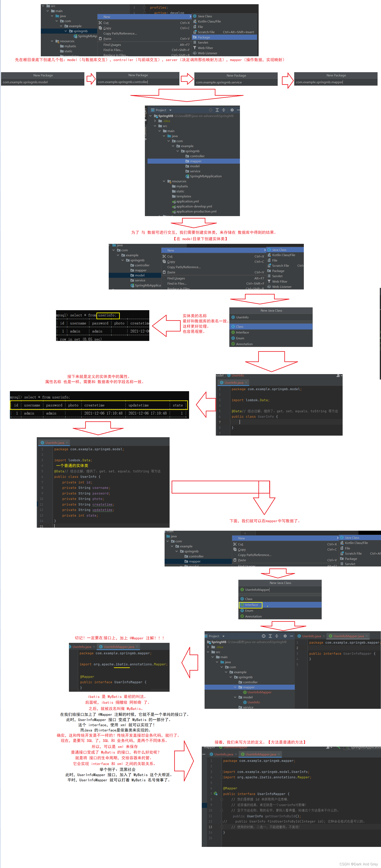Expand .idea folder in the application.yml Project tree
381x868 pixels.
click(x=155, y=121)
